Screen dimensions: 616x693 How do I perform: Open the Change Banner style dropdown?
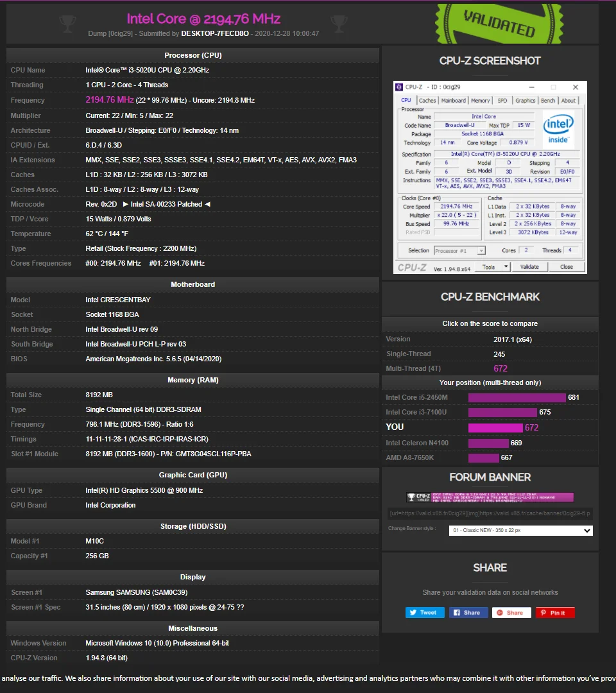pos(520,531)
